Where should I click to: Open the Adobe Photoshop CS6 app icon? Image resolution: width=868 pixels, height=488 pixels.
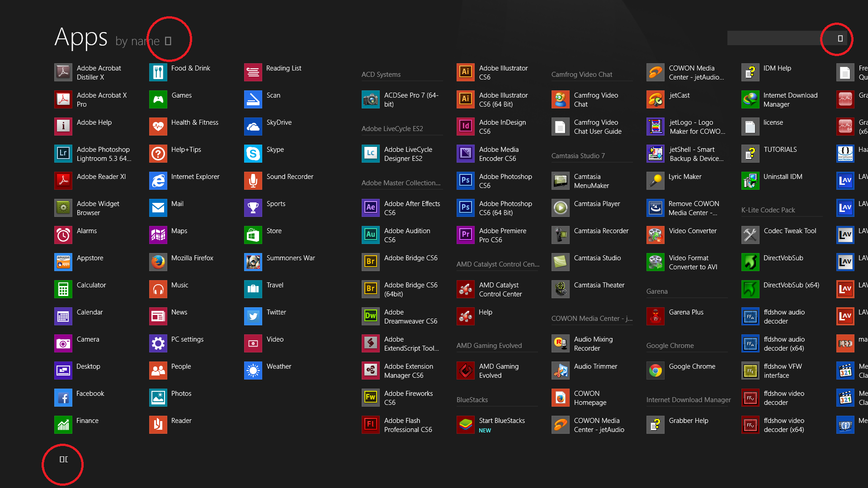click(465, 181)
